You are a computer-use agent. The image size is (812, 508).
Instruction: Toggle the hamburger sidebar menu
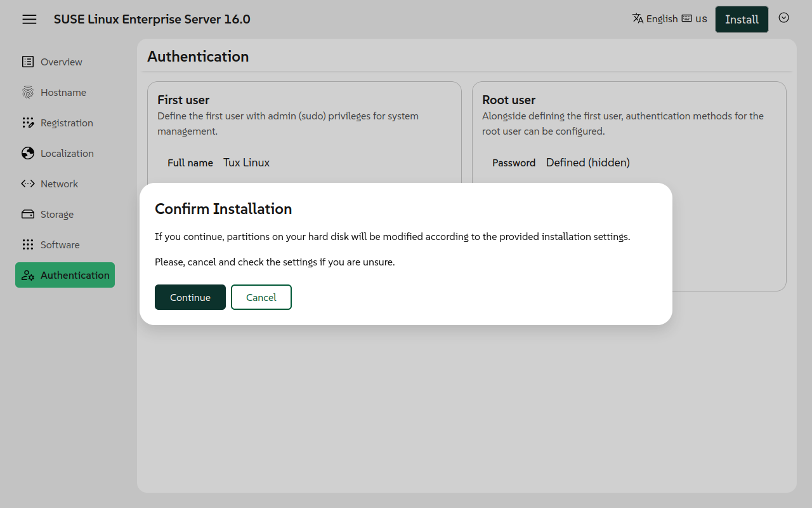tap(29, 19)
